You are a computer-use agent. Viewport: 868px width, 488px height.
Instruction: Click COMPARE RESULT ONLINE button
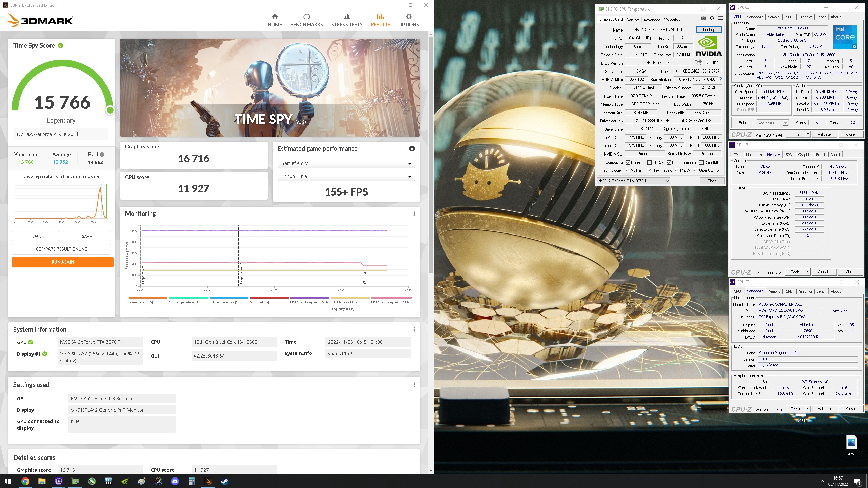coord(61,249)
